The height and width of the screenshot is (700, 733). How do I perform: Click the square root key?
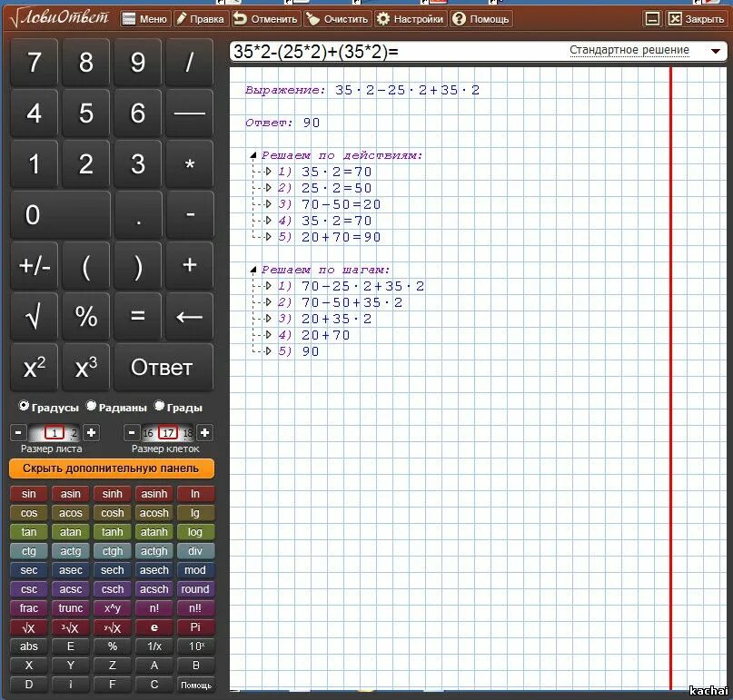pyautogui.click(x=35, y=317)
